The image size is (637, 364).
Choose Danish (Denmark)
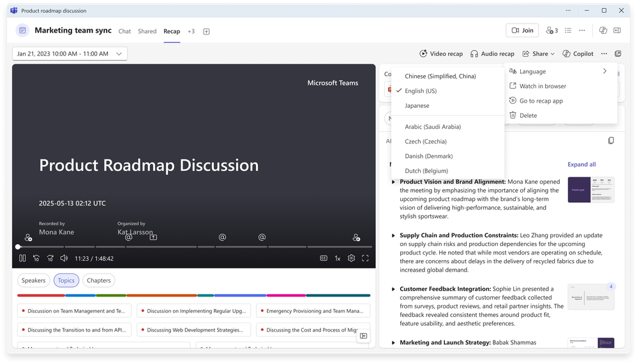click(x=447, y=156)
